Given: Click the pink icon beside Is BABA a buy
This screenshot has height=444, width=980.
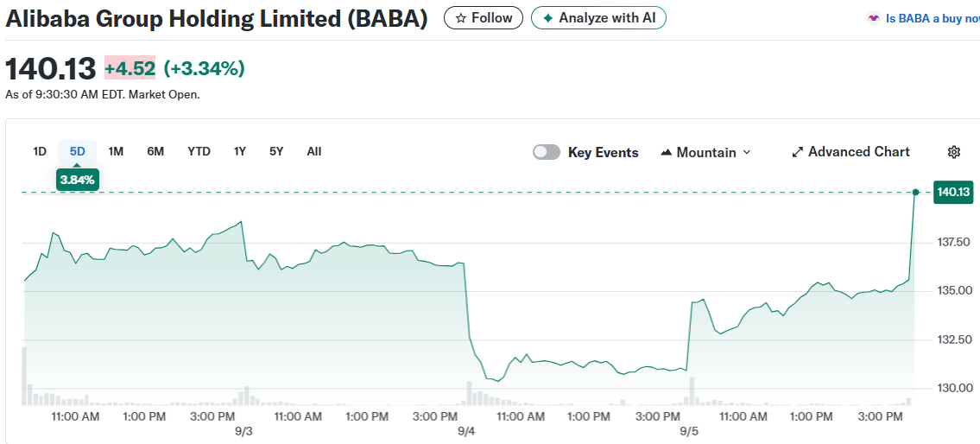Looking at the screenshot, I should [874, 19].
